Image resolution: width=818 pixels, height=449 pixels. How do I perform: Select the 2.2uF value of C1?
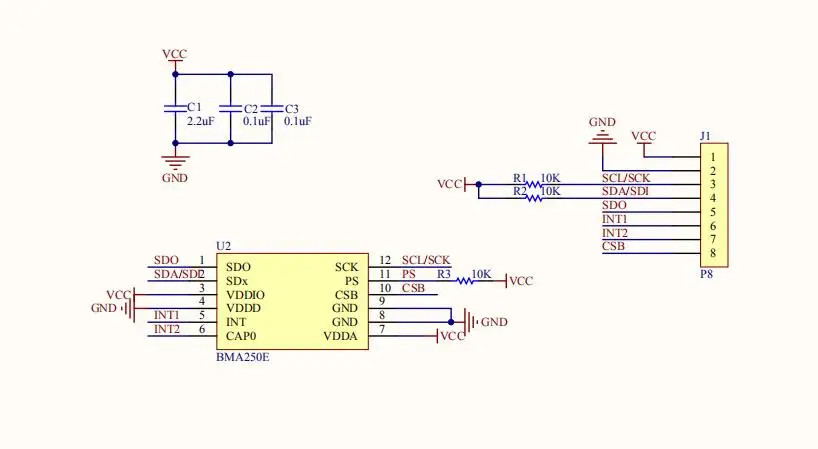(201, 121)
